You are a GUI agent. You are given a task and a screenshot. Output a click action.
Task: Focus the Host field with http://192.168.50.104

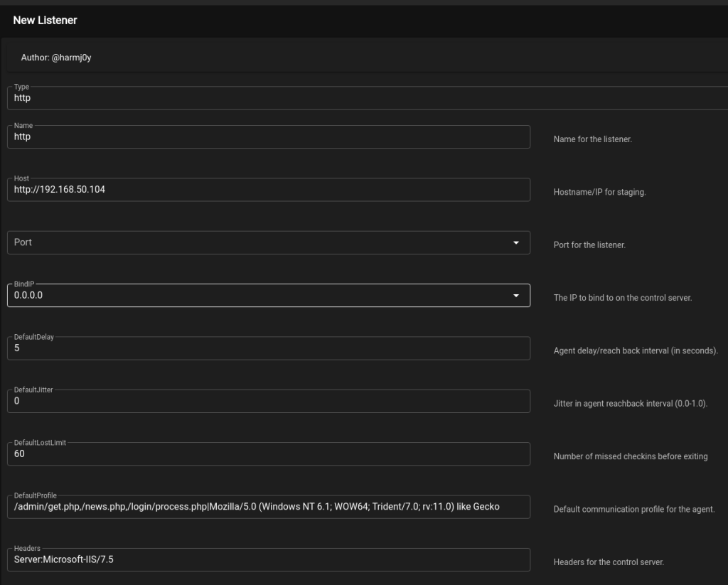click(x=268, y=190)
